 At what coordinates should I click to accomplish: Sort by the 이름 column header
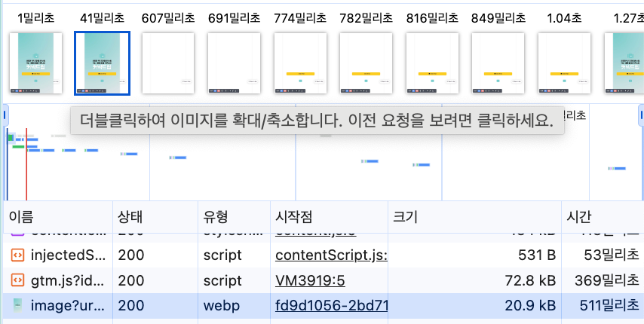click(58, 217)
